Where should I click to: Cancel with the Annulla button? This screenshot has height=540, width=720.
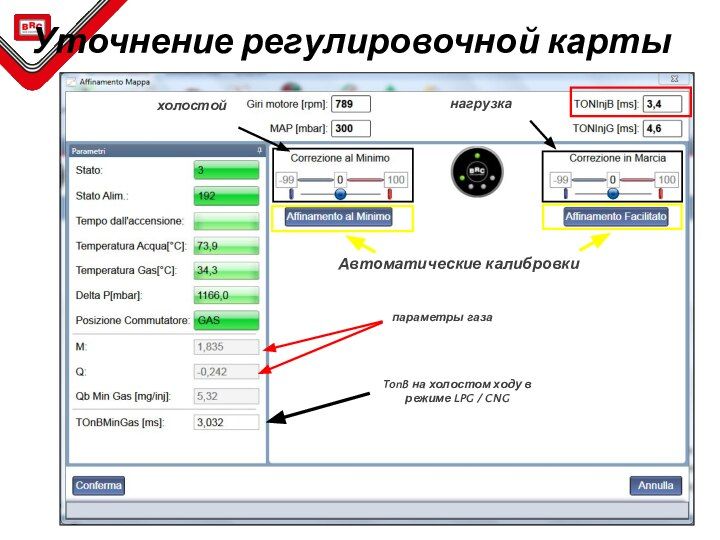coord(655,486)
